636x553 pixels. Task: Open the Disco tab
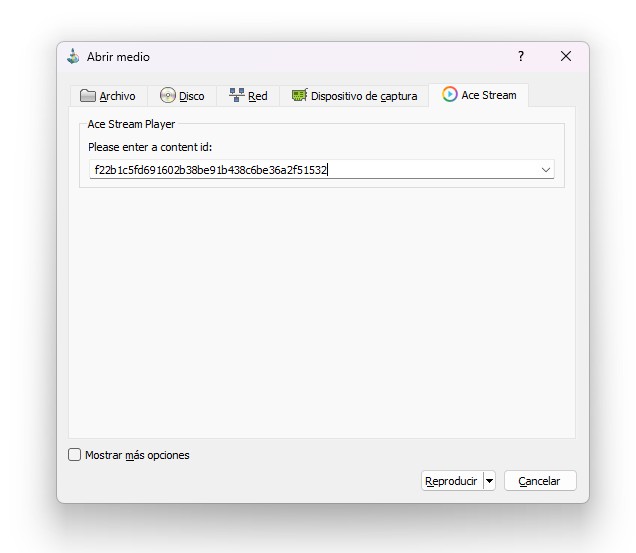coord(191,96)
